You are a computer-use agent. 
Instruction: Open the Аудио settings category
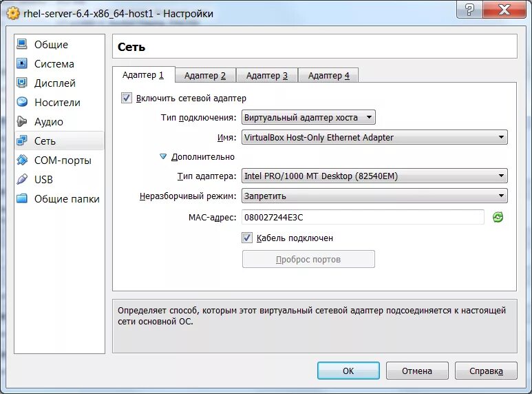click(x=59, y=121)
